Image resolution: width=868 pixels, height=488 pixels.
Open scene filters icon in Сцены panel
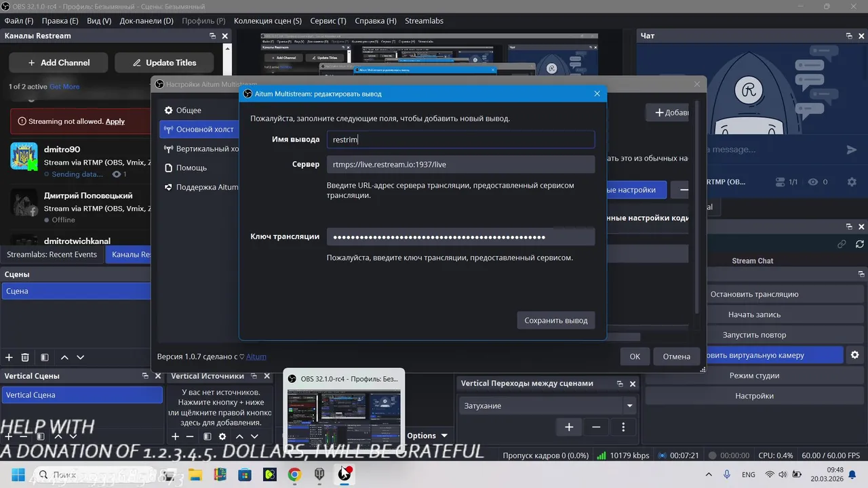point(45,357)
